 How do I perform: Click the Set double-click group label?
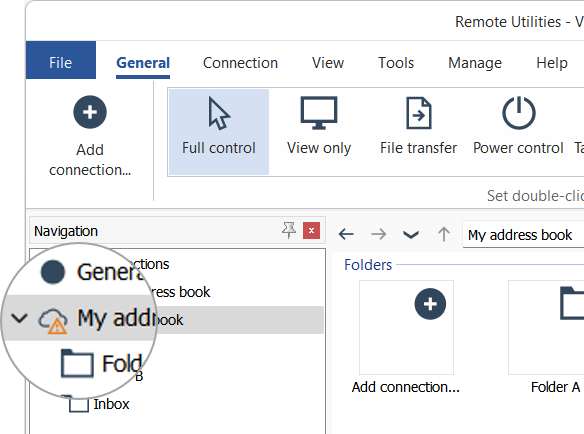point(535,196)
